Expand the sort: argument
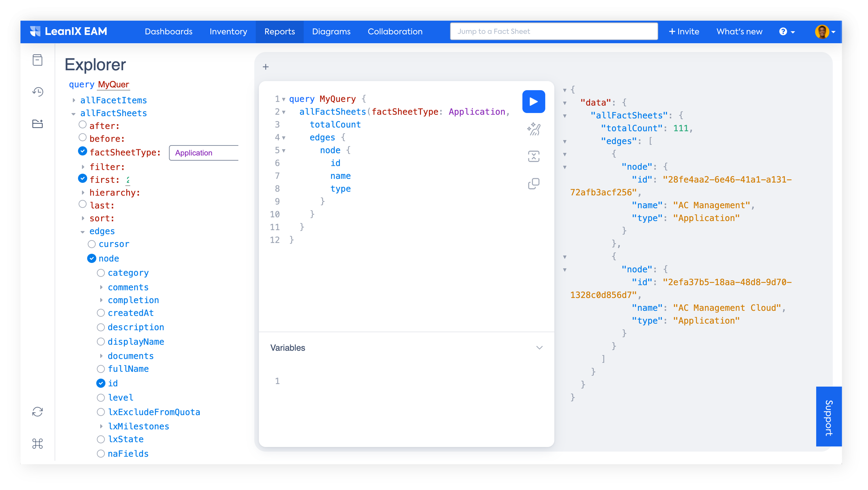This screenshot has width=868, height=490. click(x=83, y=218)
